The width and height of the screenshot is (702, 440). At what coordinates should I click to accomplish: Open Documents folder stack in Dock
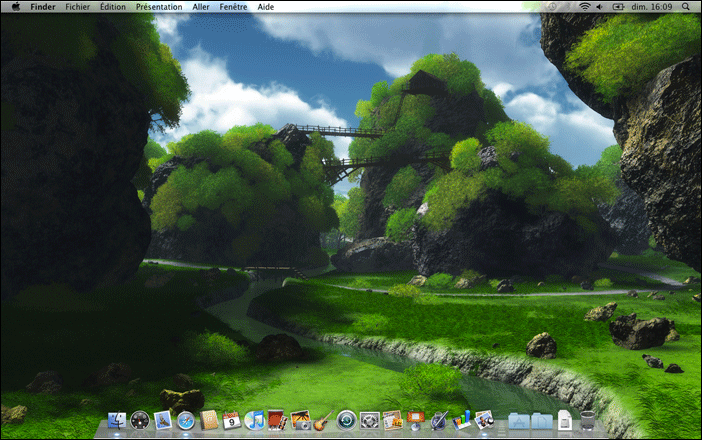[x=542, y=422]
